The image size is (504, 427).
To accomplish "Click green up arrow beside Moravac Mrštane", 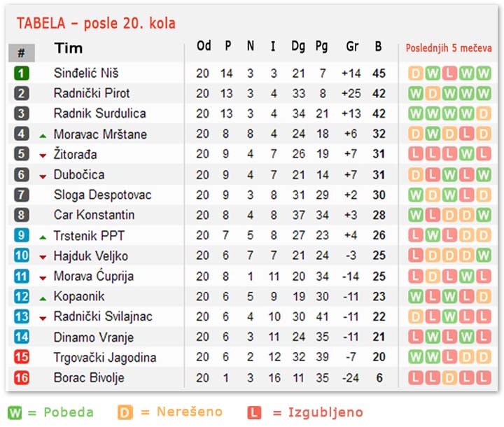I will tap(43, 136).
